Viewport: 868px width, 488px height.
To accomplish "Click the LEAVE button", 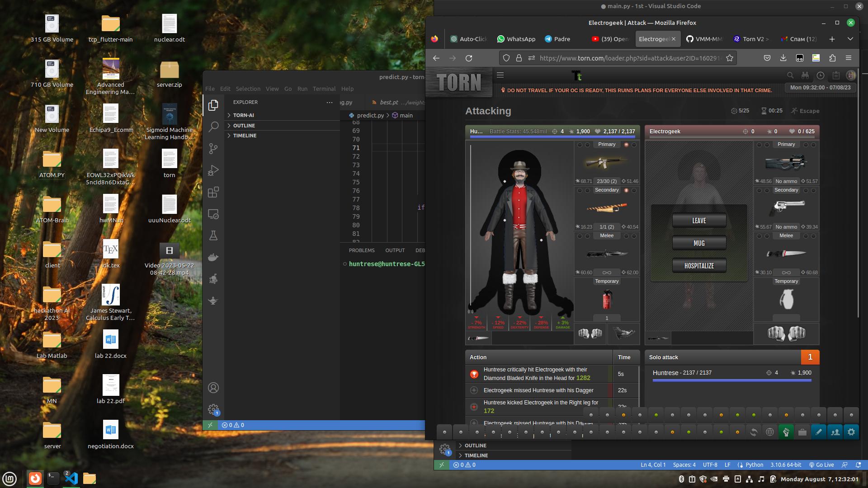I will pyautogui.click(x=699, y=221).
